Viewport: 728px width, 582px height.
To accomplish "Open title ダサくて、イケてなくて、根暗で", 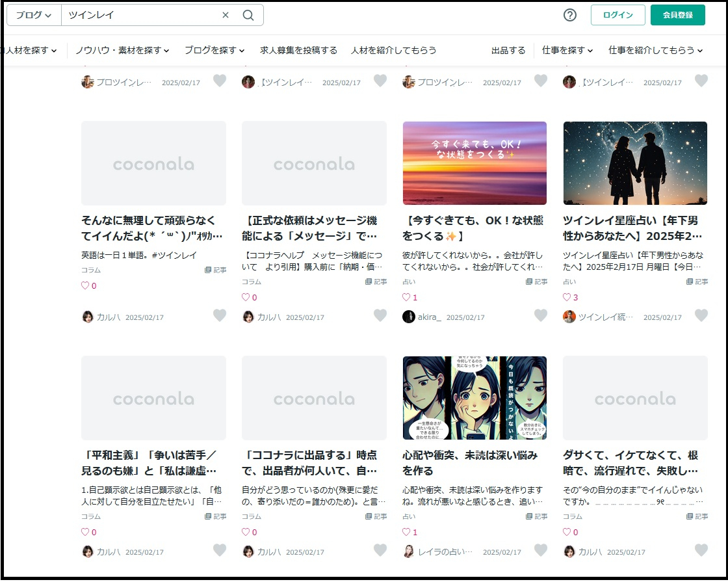I will [630, 463].
